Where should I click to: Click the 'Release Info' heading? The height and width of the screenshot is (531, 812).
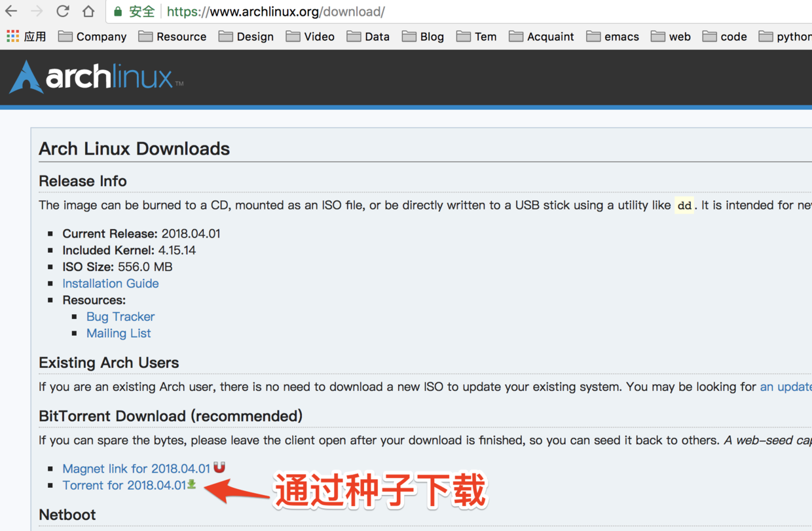(x=83, y=181)
